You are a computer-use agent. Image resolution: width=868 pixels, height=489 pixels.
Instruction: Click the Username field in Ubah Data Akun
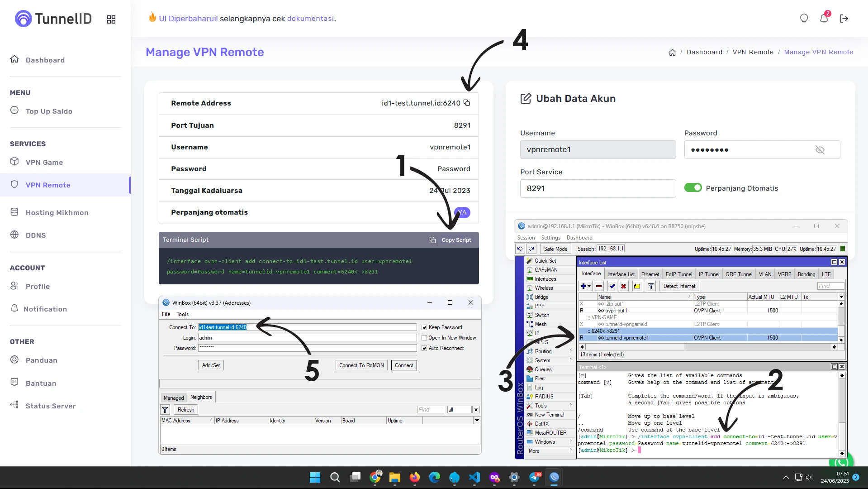598,149
